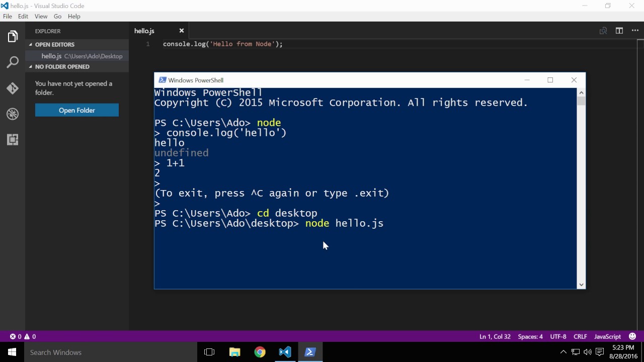Change indentation via Spaces: 4
The width and height of the screenshot is (644, 362).
click(530, 336)
